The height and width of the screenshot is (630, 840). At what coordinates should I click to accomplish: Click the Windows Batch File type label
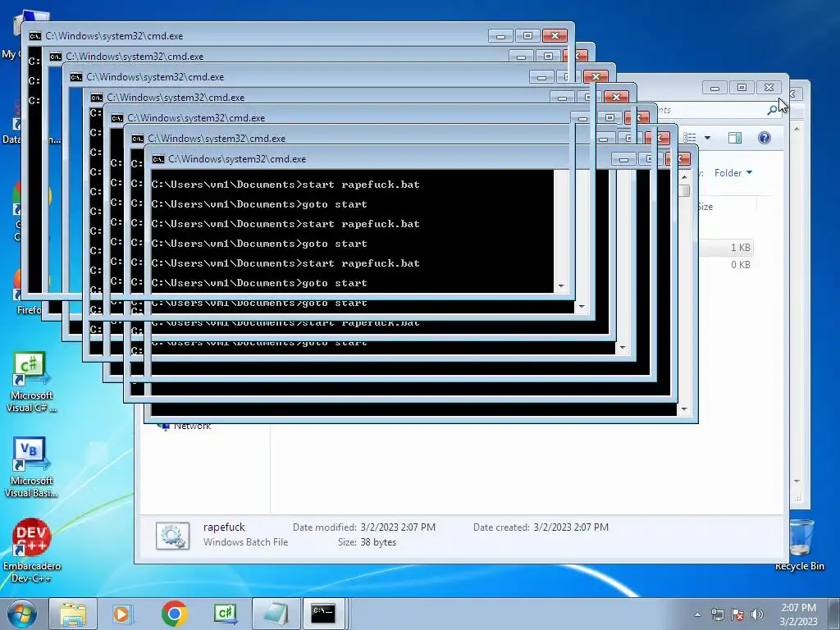[x=245, y=542]
